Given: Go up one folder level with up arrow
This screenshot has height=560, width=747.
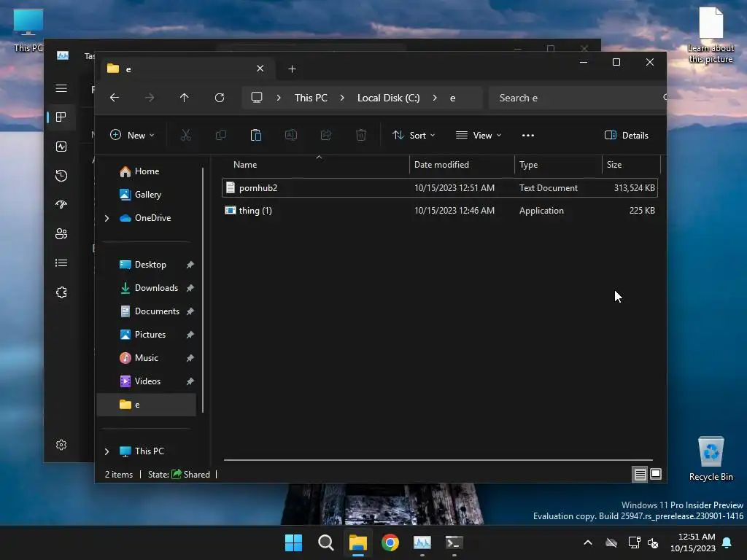Looking at the screenshot, I should [x=185, y=98].
